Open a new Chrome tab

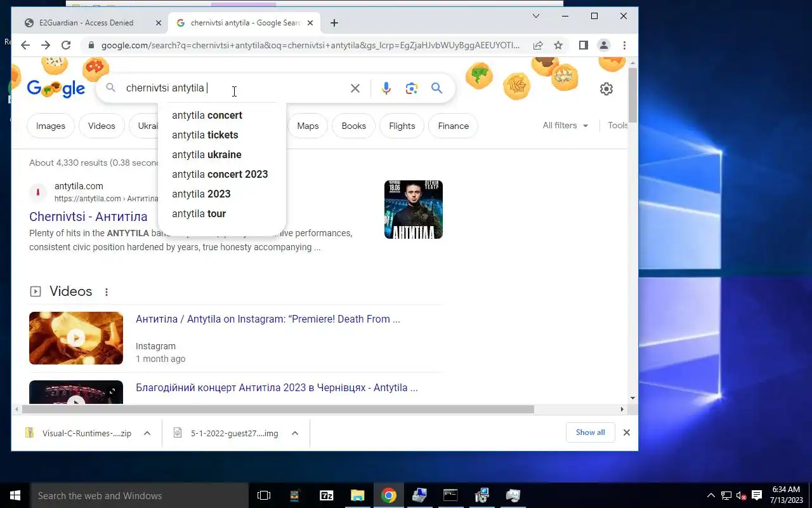coord(334,23)
